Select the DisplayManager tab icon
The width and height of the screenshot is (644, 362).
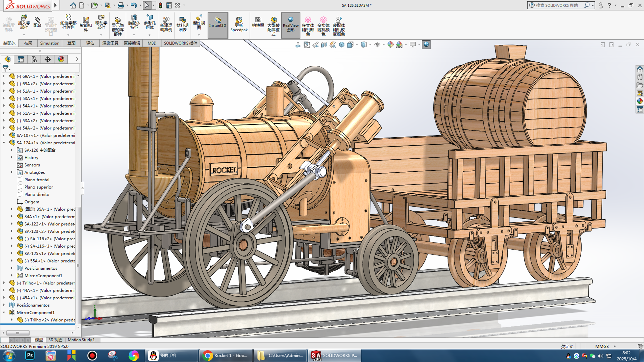pos(61,59)
